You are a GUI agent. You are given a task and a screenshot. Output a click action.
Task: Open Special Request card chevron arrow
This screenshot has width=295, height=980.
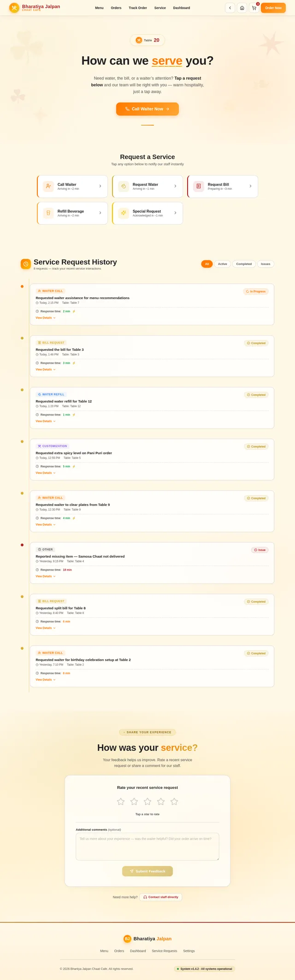175,213
